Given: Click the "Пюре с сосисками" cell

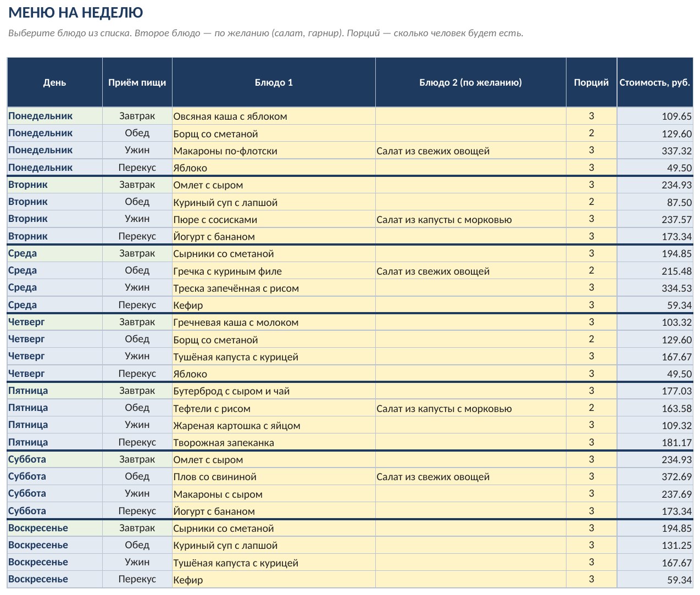Looking at the screenshot, I should tap(274, 219).
